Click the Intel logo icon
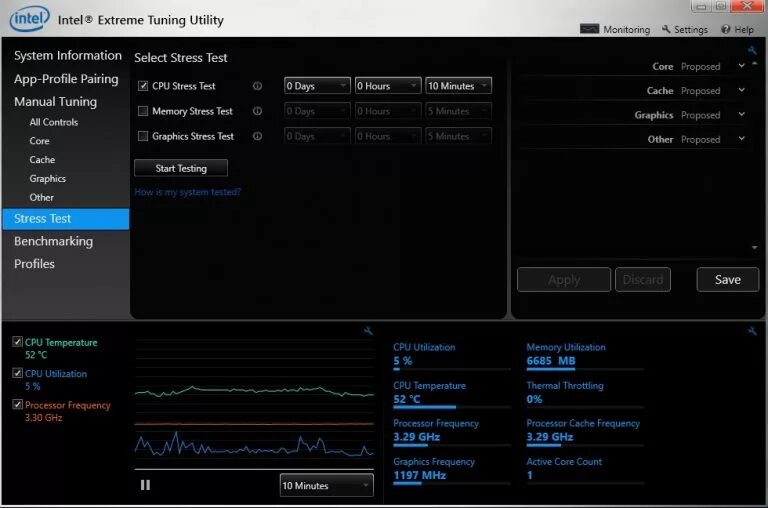 (29, 18)
